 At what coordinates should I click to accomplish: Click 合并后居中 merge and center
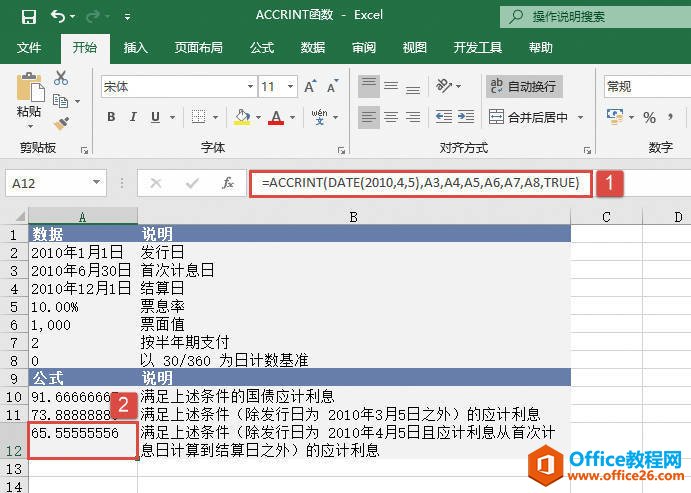pos(528,117)
